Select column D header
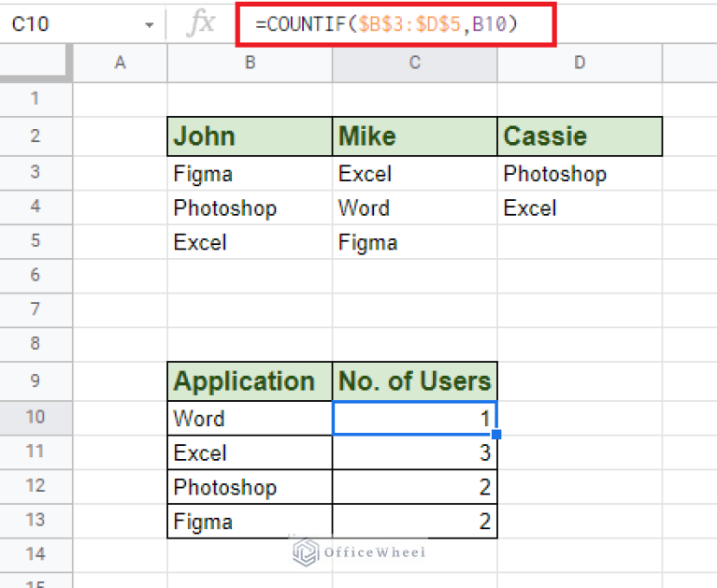 pos(580,63)
